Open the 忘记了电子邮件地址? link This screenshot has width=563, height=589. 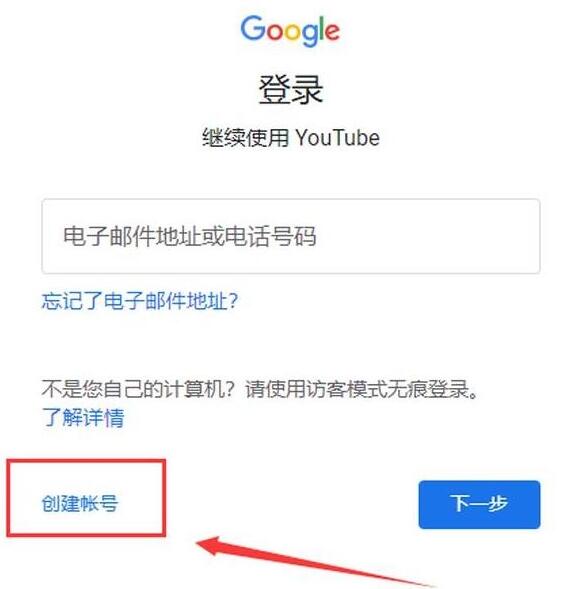click(140, 301)
